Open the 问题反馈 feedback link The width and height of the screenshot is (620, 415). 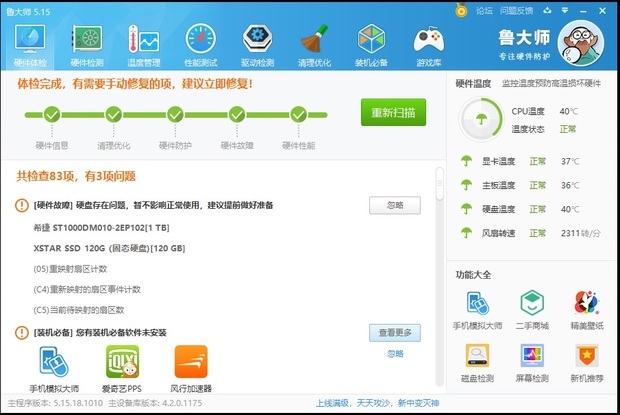pyautogui.click(x=516, y=11)
